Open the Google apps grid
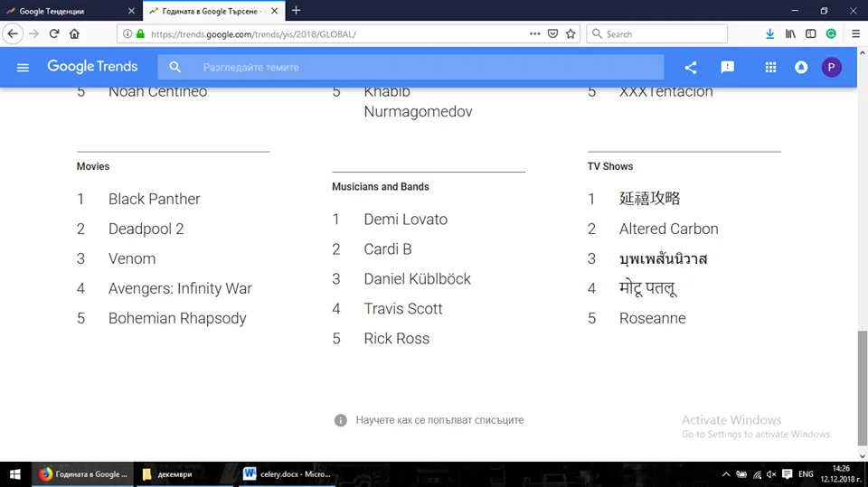Screen dimensions: 868x487 [x=770, y=68]
